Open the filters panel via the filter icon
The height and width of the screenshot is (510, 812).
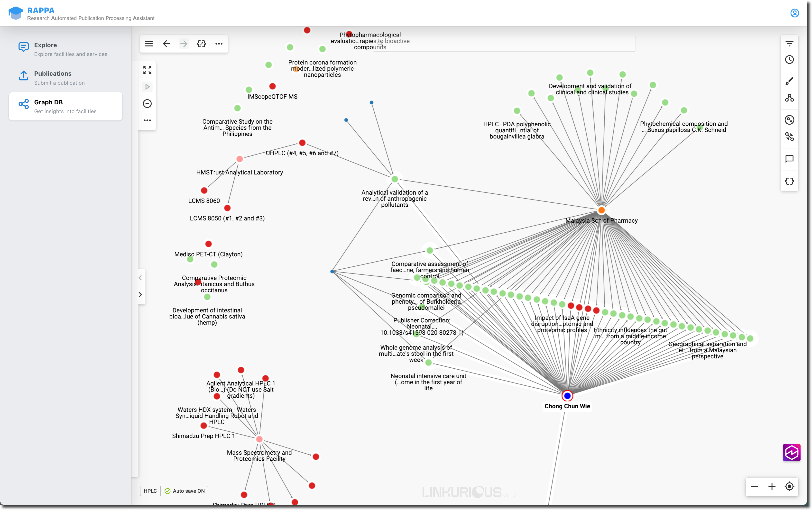point(789,43)
